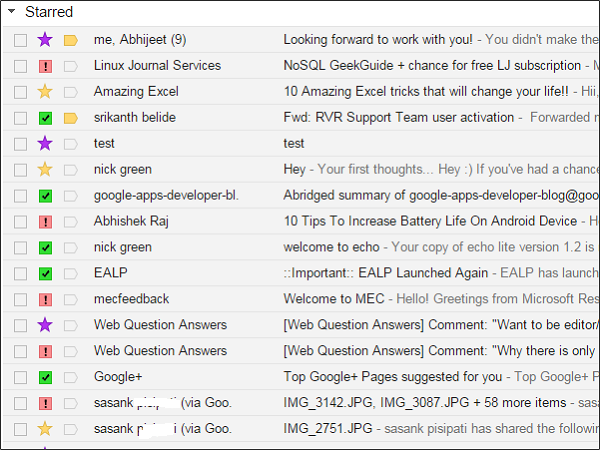Image resolution: width=600 pixels, height=450 pixels.
Task: Select checkbox for Linux Journal Services email
Action: click(x=20, y=66)
